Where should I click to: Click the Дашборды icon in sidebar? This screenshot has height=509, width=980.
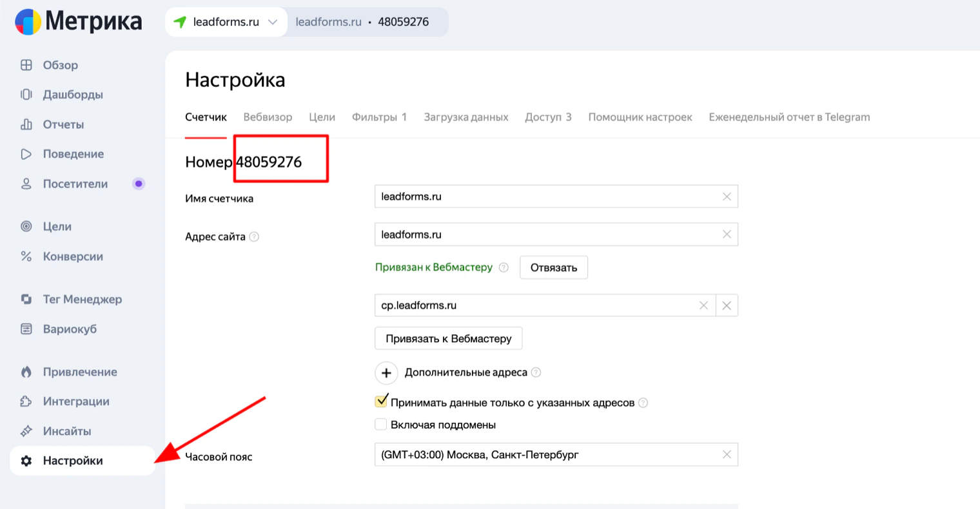point(26,95)
